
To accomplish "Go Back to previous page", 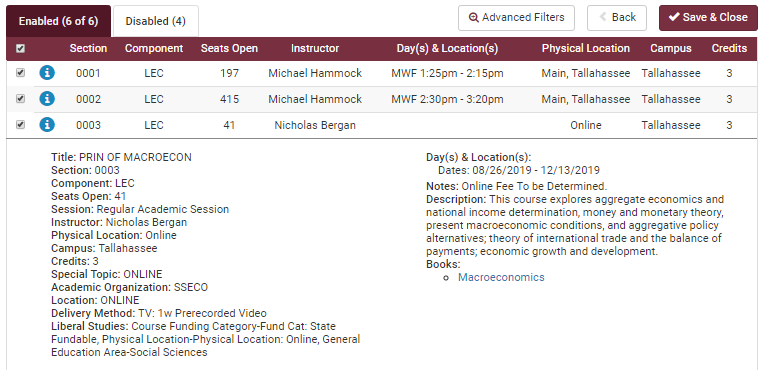I will (x=617, y=18).
